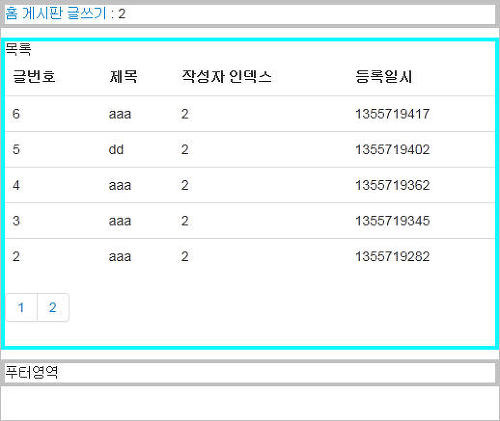Select post number 5 cell
The width and height of the screenshot is (500, 421).
point(16,149)
